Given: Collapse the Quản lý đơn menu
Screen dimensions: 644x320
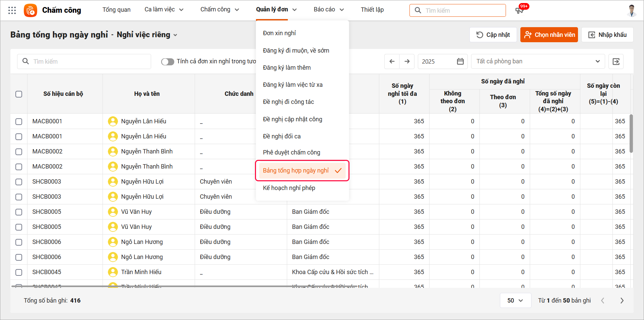Looking at the screenshot, I should (x=276, y=10).
